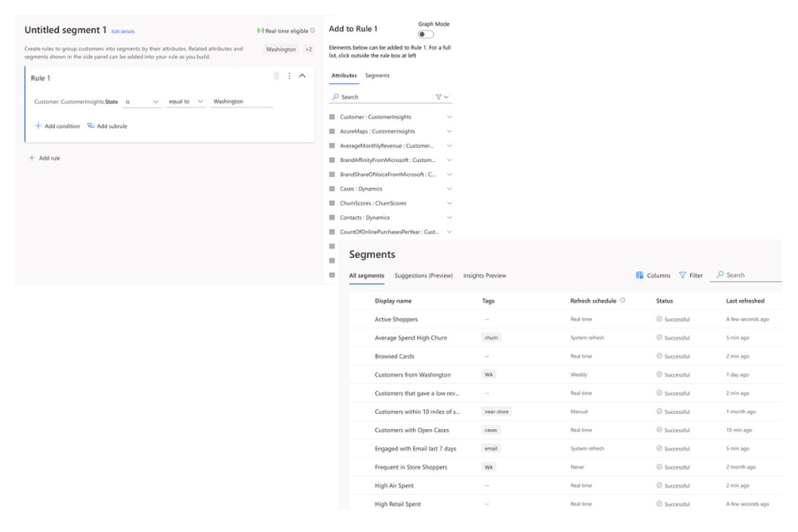This screenshot has width=798, height=532.
Task: Click the Refresh schedule info icon
Action: click(x=623, y=301)
